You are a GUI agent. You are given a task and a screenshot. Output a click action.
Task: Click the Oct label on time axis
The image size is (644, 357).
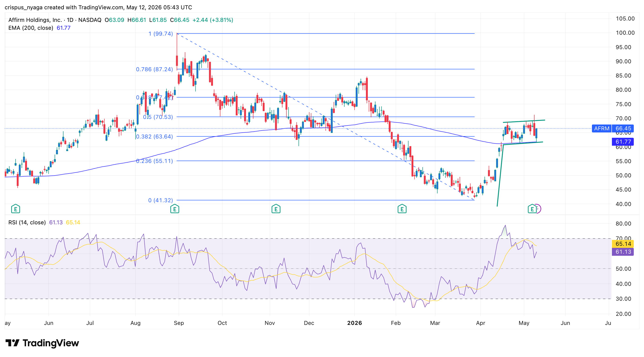pos(222,323)
